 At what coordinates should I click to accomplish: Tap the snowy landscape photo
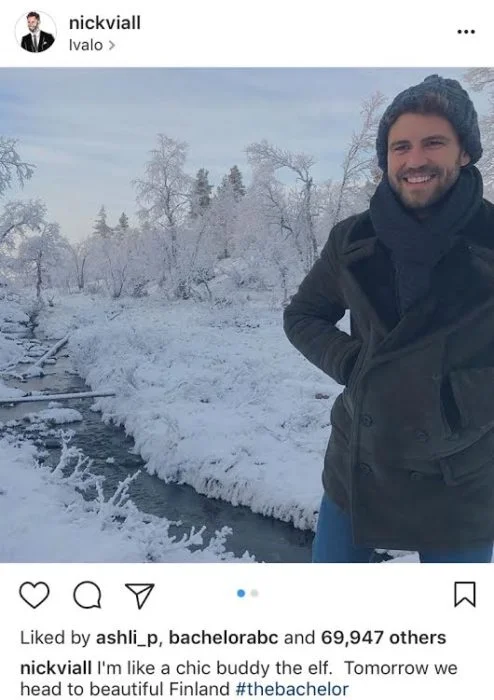tap(247, 315)
